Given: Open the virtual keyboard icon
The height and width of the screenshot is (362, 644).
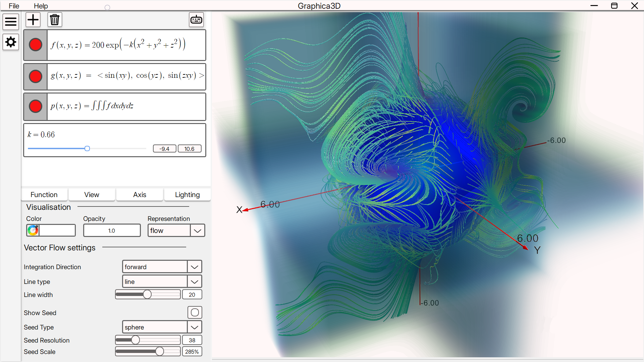Looking at the screenshot, I should (196, 20).
